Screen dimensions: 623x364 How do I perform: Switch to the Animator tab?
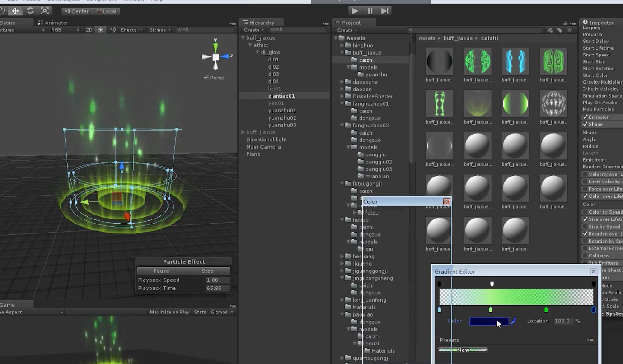point(53,23)
